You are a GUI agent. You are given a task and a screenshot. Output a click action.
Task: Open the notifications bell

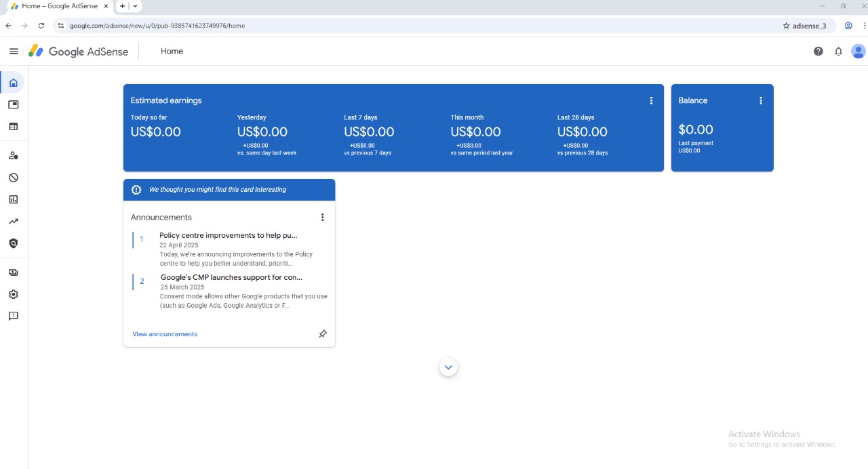click(838, 52)
